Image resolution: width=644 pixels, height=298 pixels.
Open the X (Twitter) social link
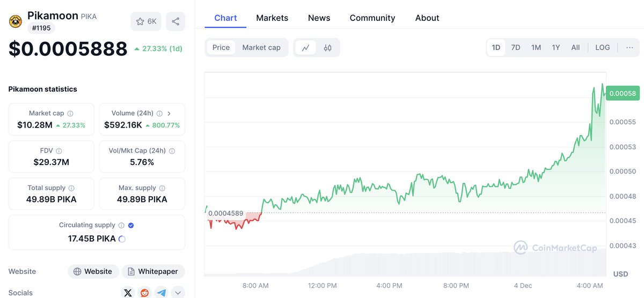[128, 293]
